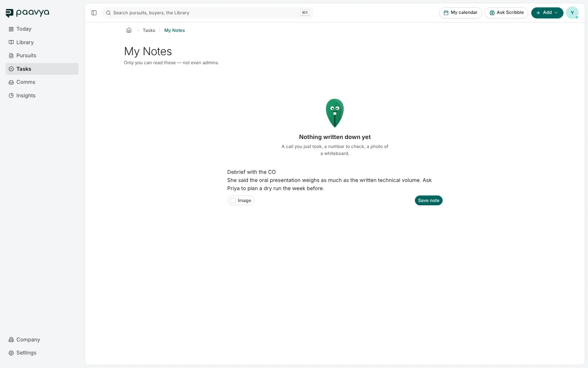Click the search pursuits, buyers, Library field
588x368 pixels.
pos(207,13)
